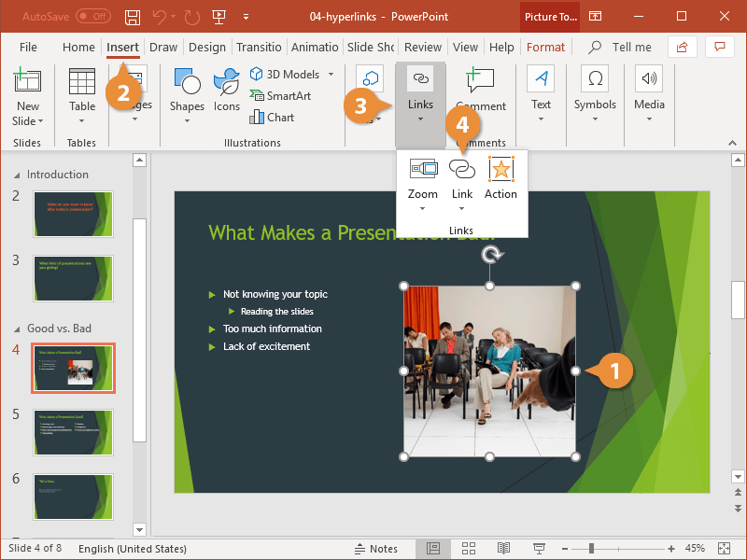Viewport: 747px width, 560px height.
Task: Click slide panel scroll up arrow
Action: pyautogui.click(x=139, y=160)
